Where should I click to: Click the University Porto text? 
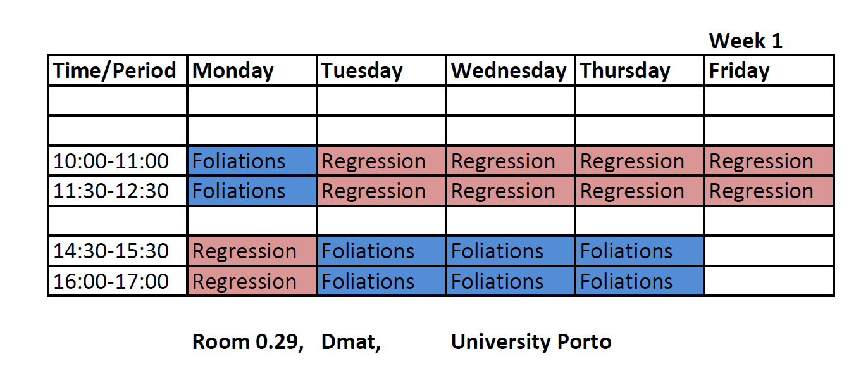pyautogui.click(x=531, y=342)
